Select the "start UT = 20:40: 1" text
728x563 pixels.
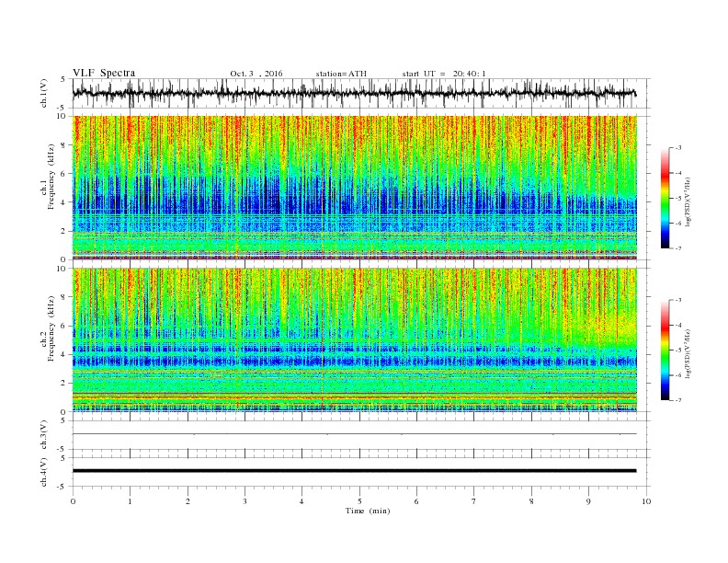[444, 74]
